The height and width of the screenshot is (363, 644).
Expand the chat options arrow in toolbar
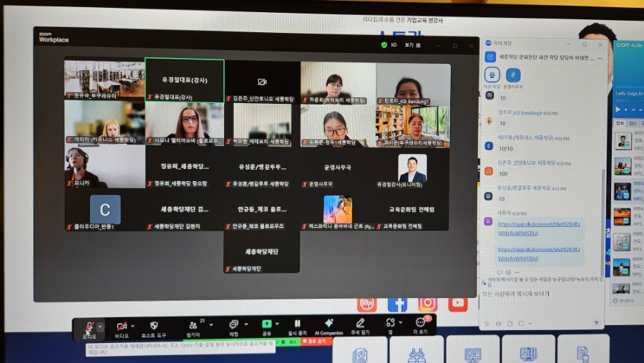point(246,324)
